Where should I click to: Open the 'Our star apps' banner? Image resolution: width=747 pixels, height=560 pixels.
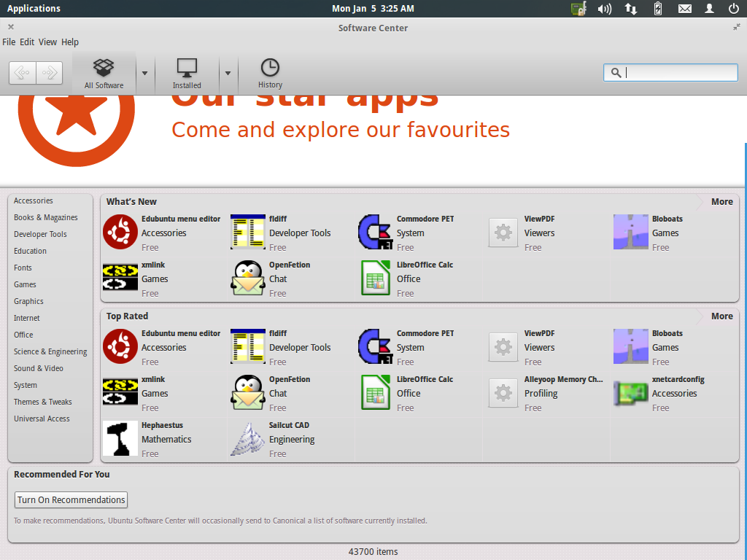pyautogui.click(x=371, y=141)
